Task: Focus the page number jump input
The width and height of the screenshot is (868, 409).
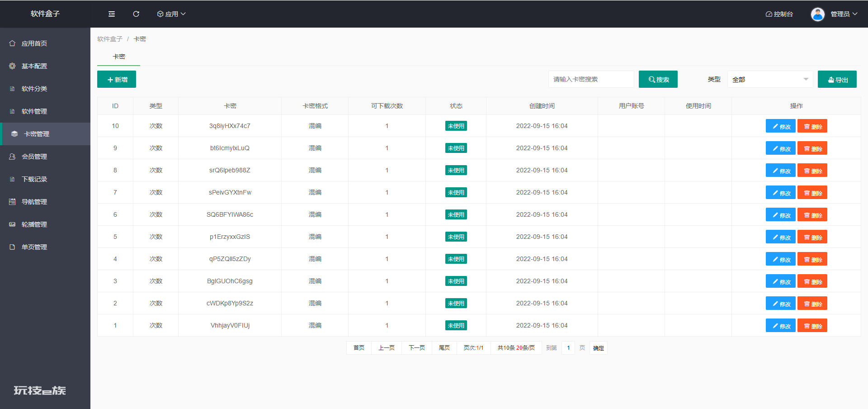Action: (568, 348)
